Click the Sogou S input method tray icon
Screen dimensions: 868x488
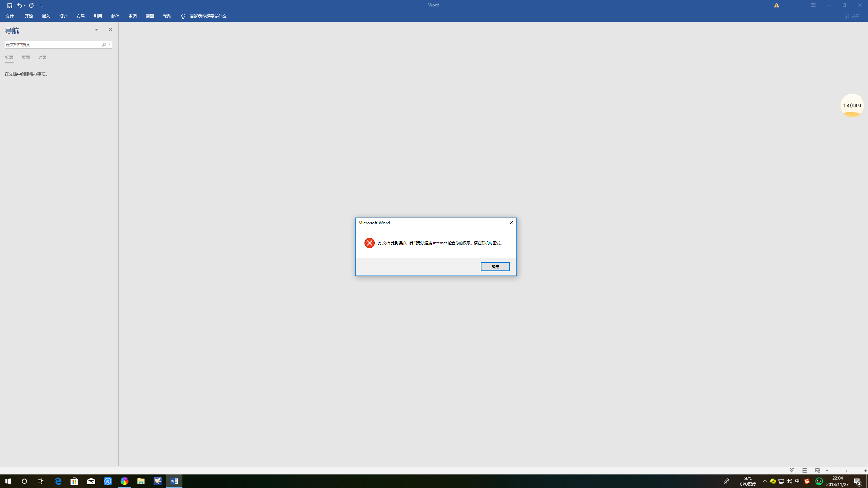[807, 481]
